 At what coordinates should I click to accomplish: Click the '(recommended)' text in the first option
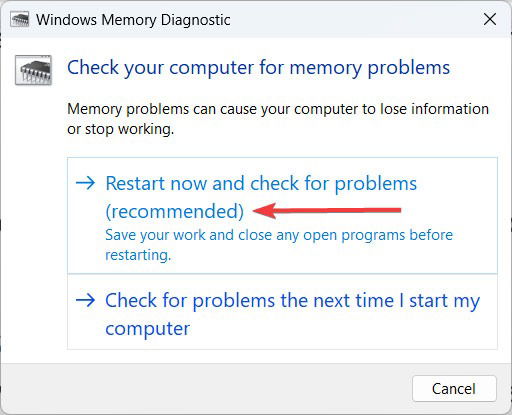pos(174,211)
